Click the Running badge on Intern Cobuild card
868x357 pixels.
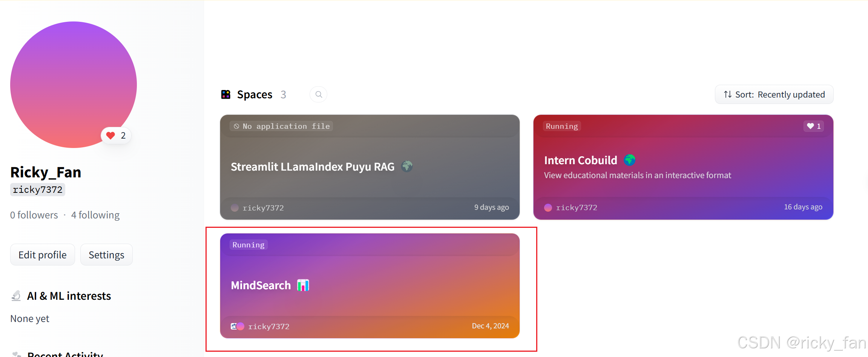click(x=562, y=126)
